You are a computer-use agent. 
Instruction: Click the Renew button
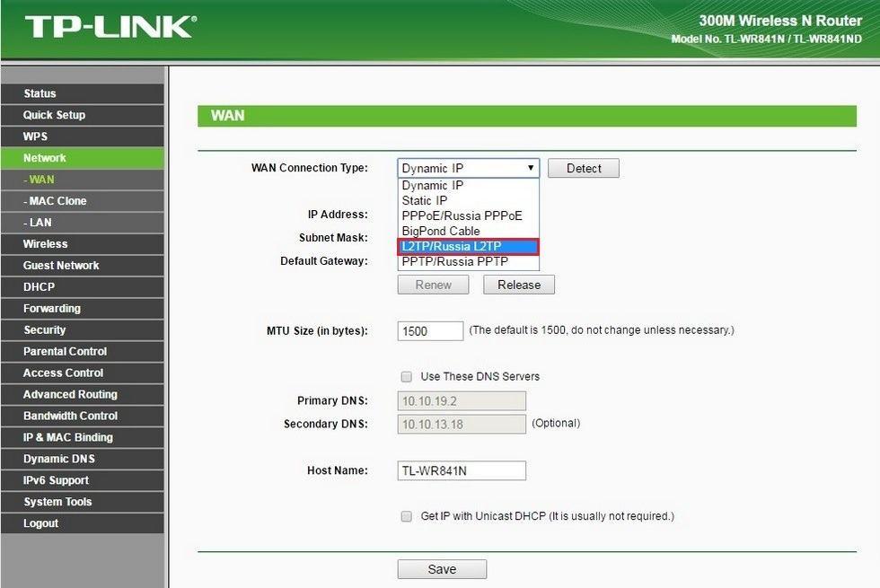[x=433, y=285]
